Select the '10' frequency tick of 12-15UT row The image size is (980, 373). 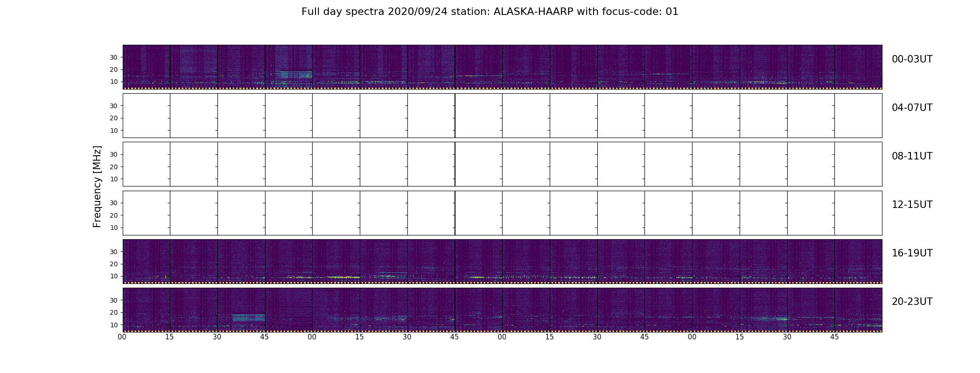[113, 228]
